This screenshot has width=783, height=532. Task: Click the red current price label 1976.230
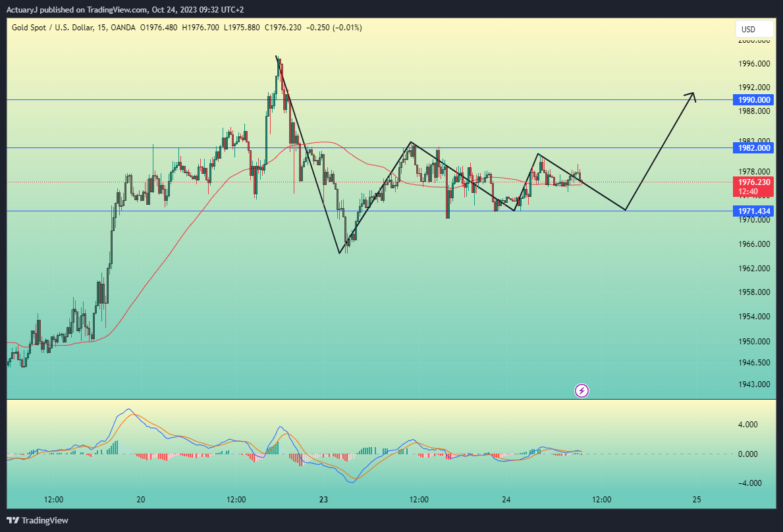point(753,186)
